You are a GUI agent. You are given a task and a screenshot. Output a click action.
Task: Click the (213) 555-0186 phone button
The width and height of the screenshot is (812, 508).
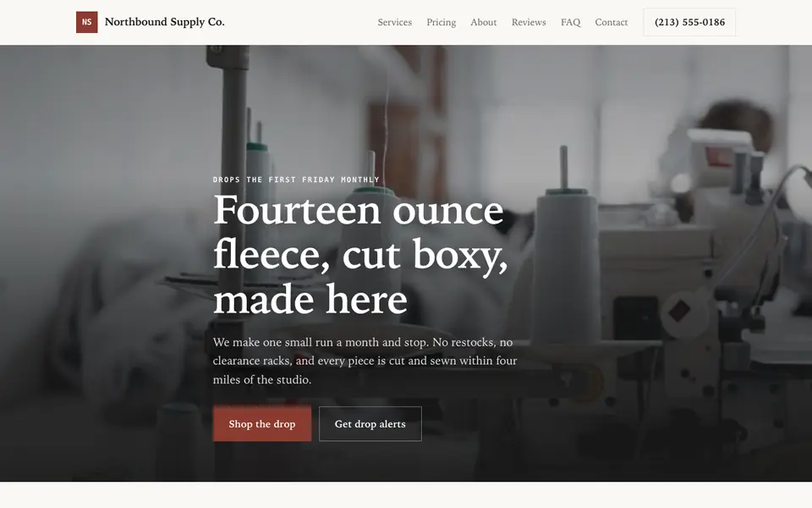click(x=689, y=22)
